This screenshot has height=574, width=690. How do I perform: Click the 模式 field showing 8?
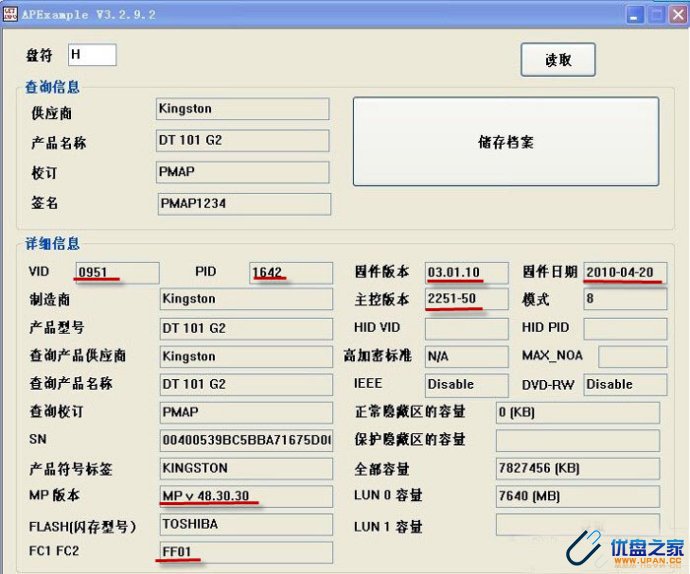[625, 299]
